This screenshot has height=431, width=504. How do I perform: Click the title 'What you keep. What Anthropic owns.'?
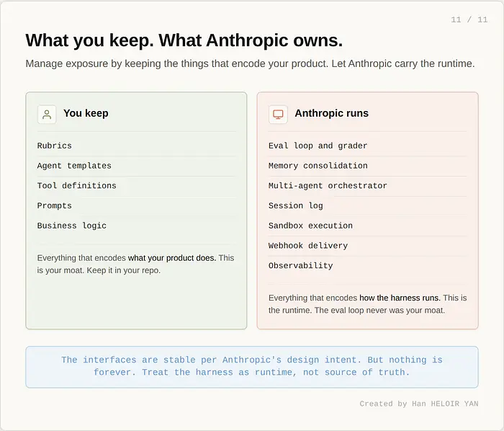pyautogui.click(x=184, y=40)
